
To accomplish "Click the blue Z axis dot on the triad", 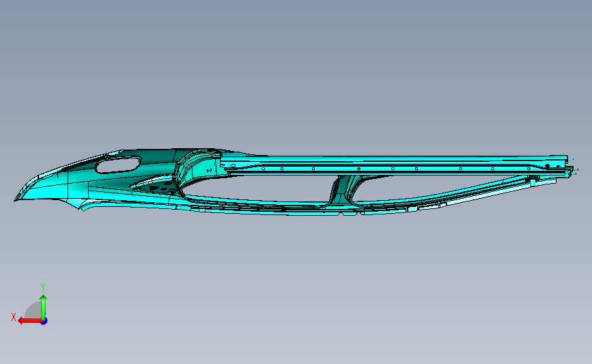I will click(44, 322).
